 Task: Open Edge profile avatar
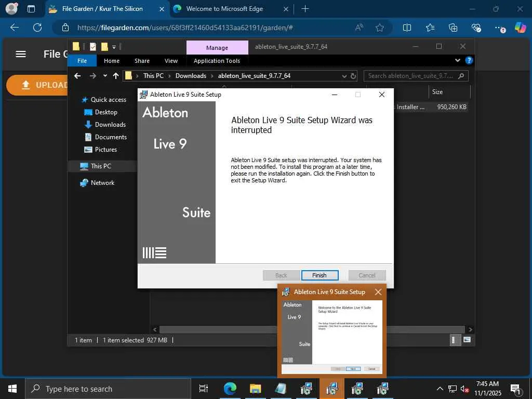click(x=11, y=8)
